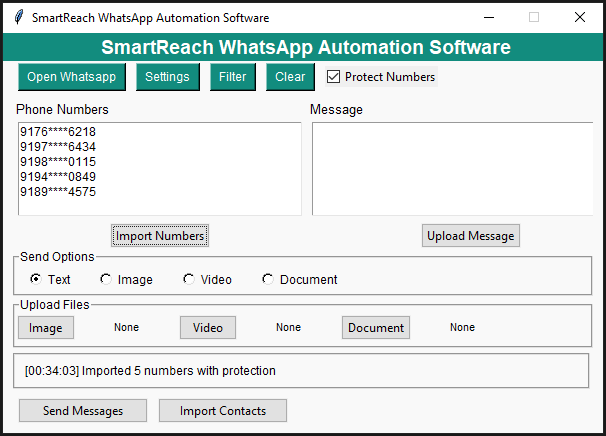Click the Import Contacts button
This screenshot has width=606, height=436.
click(x=223, y=410)
